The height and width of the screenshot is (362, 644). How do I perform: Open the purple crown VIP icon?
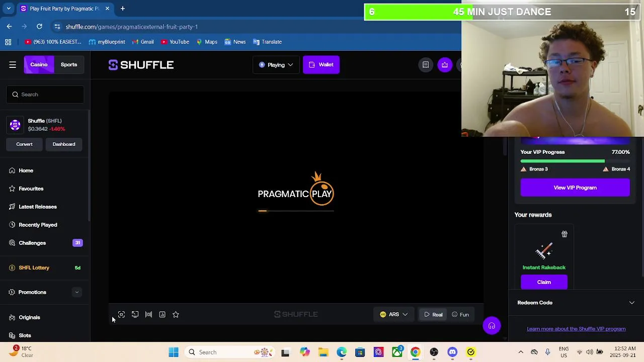tap(445, 65)
